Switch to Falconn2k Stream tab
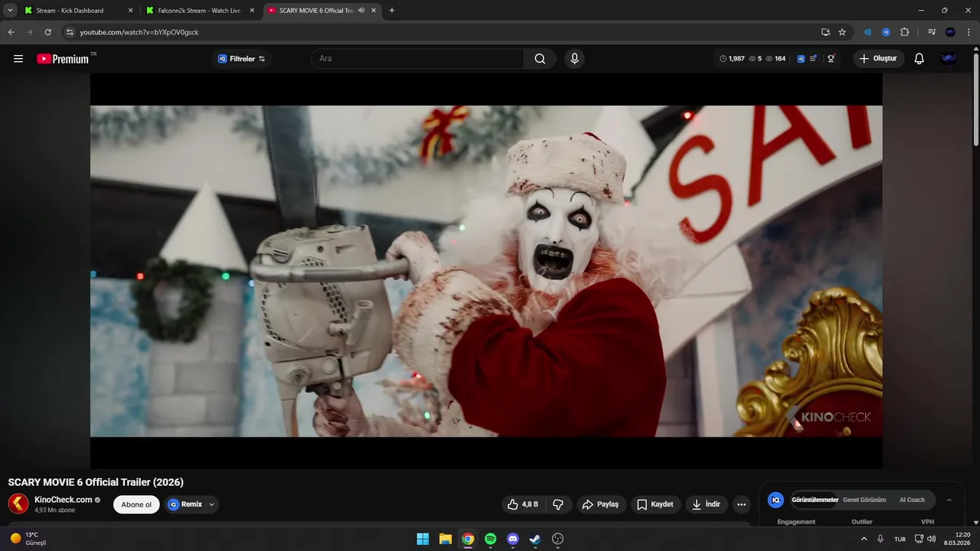This screenshot has height=551, width=980. [199, 11]
